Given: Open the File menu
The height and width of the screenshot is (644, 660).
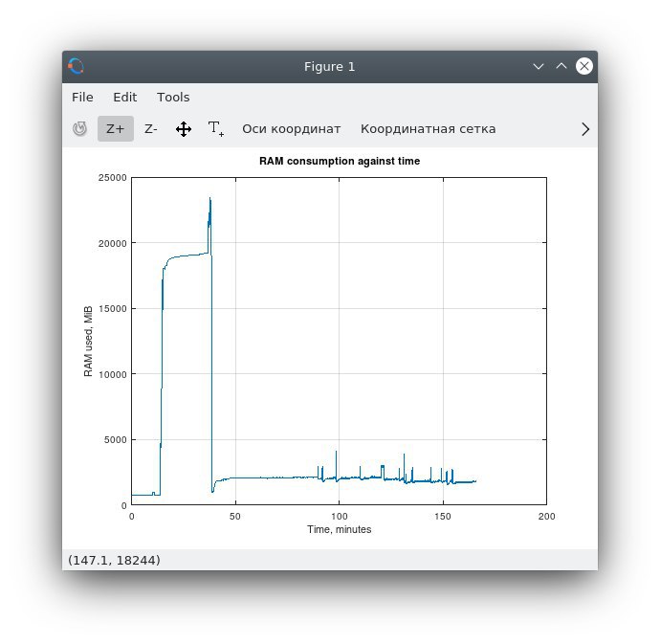Looking at the screenshot, I should coord(82,98).
